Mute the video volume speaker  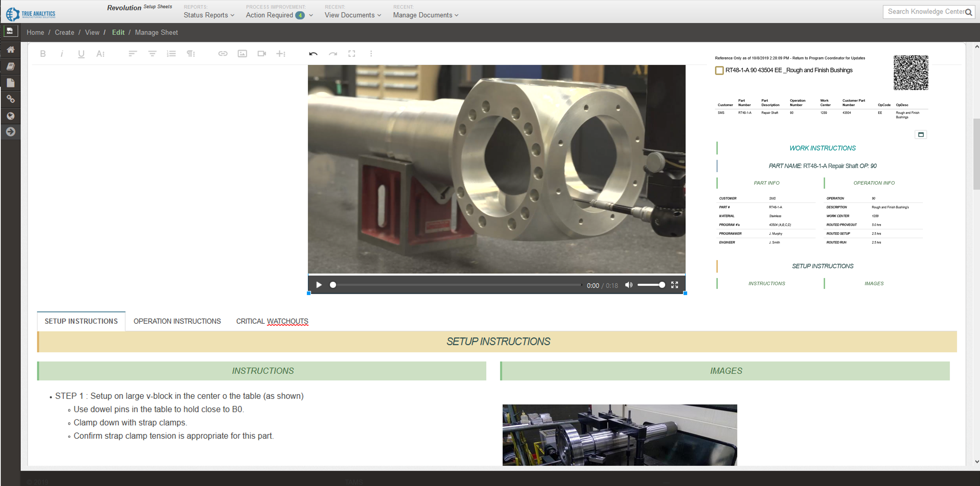629,285
